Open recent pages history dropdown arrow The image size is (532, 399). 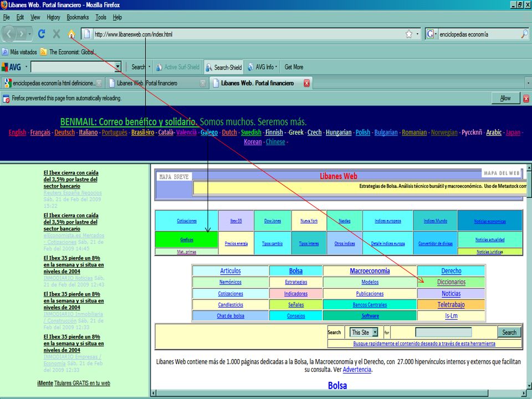click(30, 34)
